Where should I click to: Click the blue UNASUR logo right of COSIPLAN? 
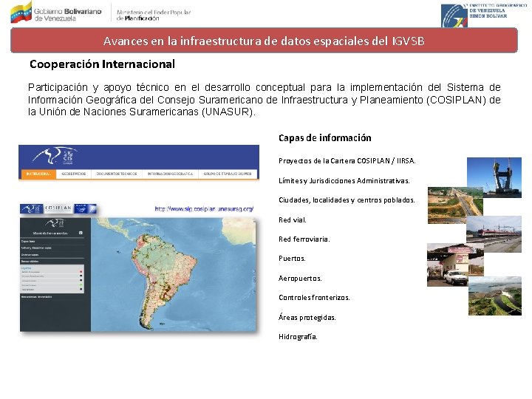85,208
